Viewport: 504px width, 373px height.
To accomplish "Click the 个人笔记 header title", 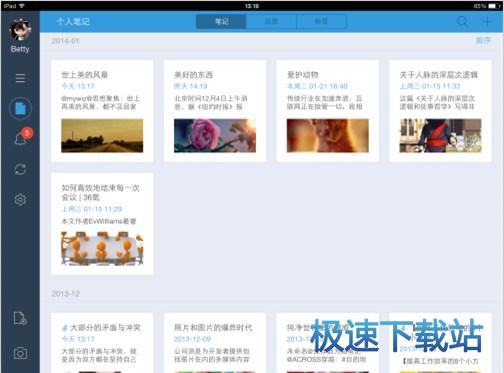I will (x=73, y=22).
